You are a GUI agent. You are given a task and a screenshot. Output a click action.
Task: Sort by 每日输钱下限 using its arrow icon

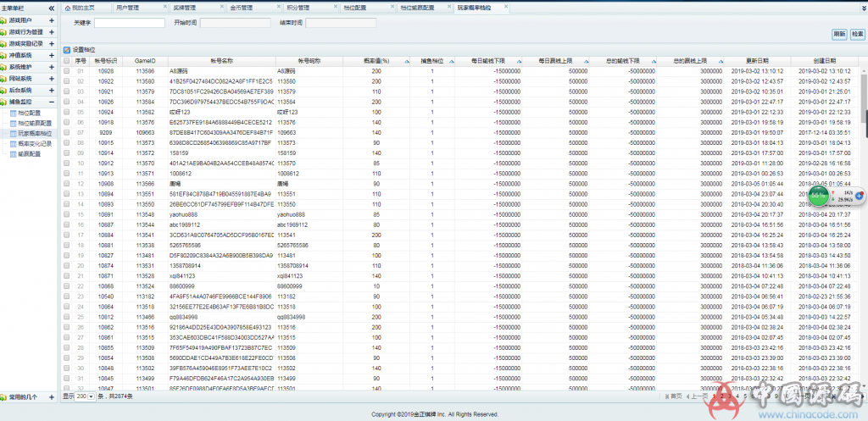(519, 61)
